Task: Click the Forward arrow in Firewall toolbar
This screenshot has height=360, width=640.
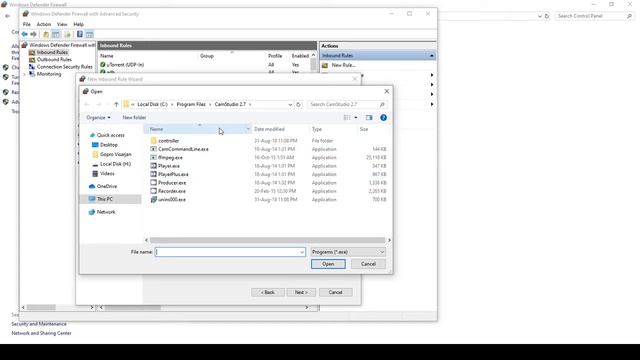Action: coord(33,34)
